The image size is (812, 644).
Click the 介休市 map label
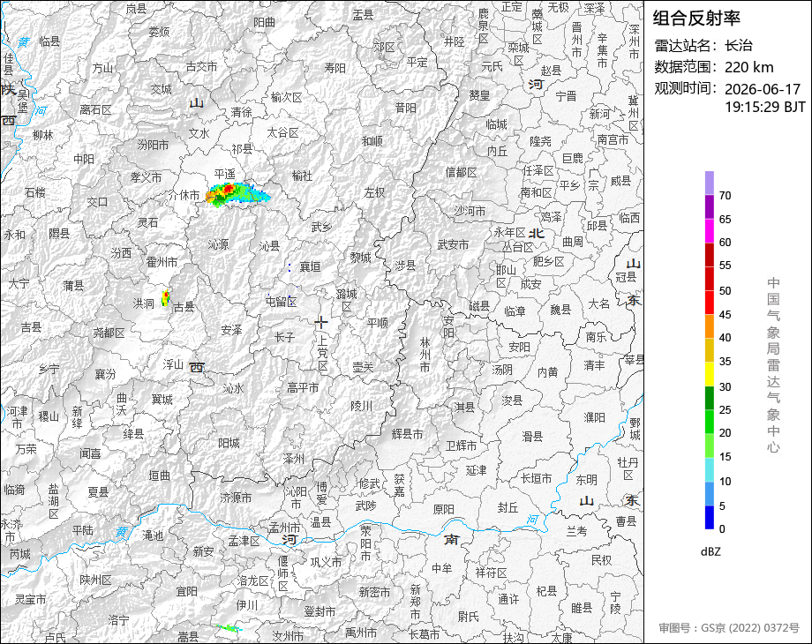[184, 195]
